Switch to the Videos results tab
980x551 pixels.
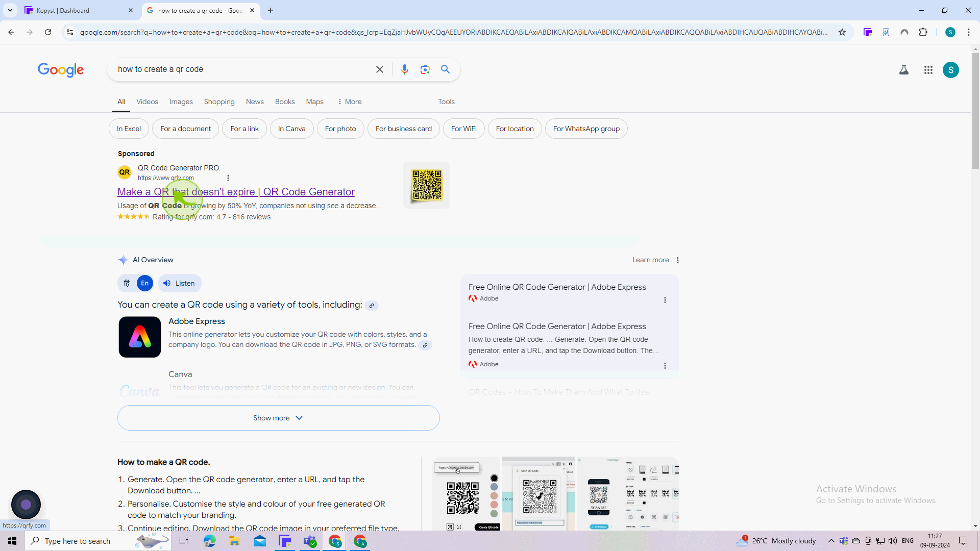pyautogui.click(x=147, y=102)
